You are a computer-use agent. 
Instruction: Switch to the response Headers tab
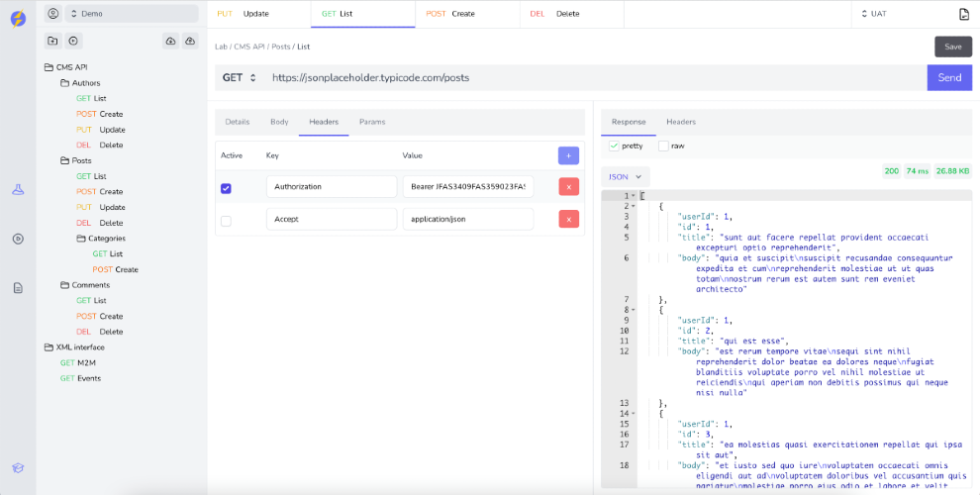(x=680, y=122)
